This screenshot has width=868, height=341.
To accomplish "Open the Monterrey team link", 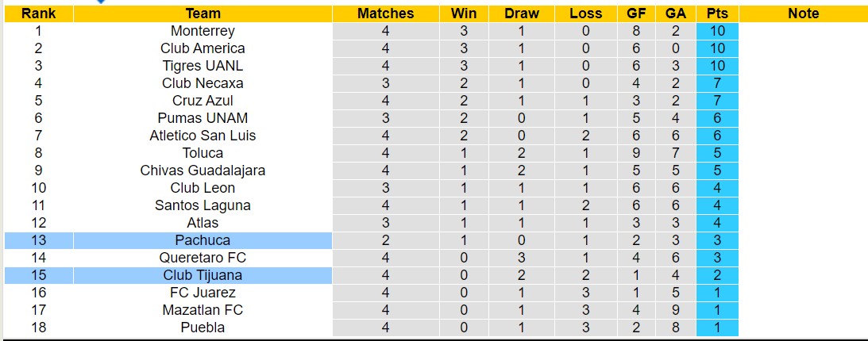I will click(203, 31).
